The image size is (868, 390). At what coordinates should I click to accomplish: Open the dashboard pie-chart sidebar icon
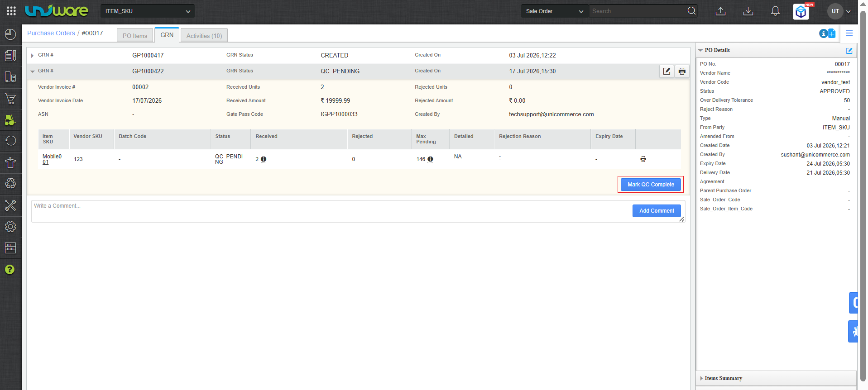pos(10,34)
